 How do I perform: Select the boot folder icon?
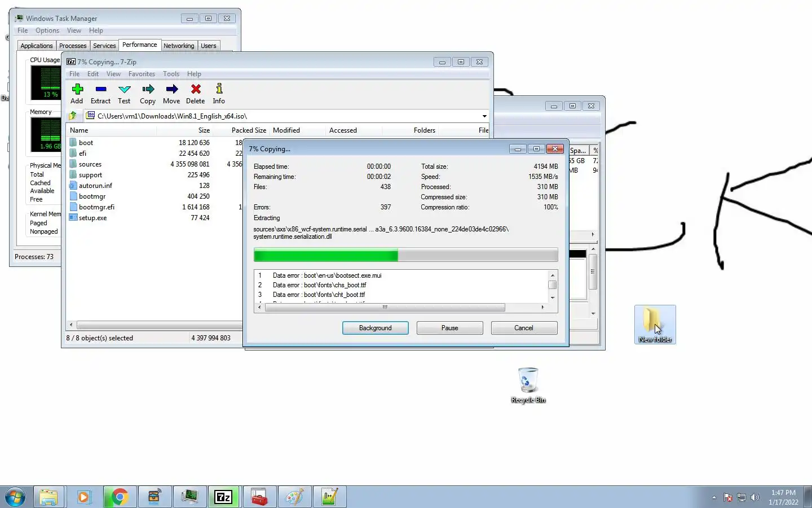73,143
